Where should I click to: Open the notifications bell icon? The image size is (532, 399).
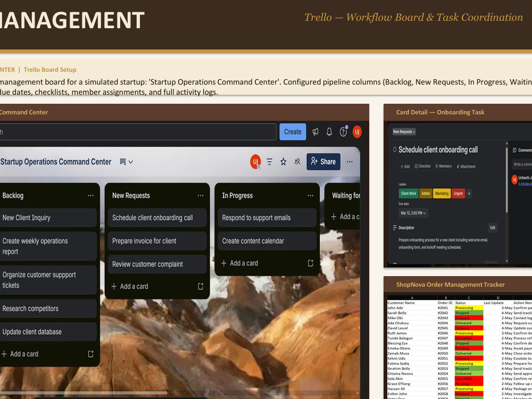pyautogui.click(x=329, y=131)
